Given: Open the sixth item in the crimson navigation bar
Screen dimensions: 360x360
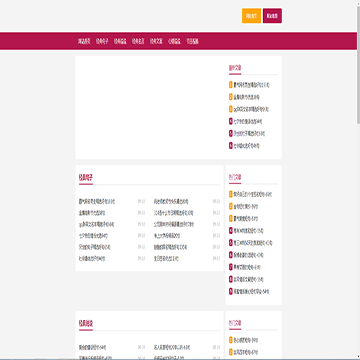Looking at the screenshot, I should pos(174,41).
